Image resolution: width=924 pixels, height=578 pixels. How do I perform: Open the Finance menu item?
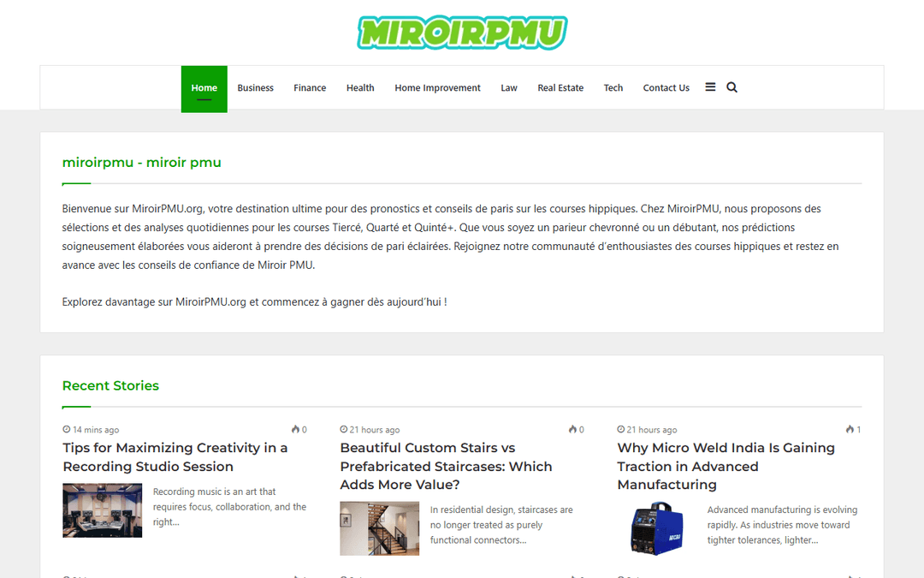310,88
